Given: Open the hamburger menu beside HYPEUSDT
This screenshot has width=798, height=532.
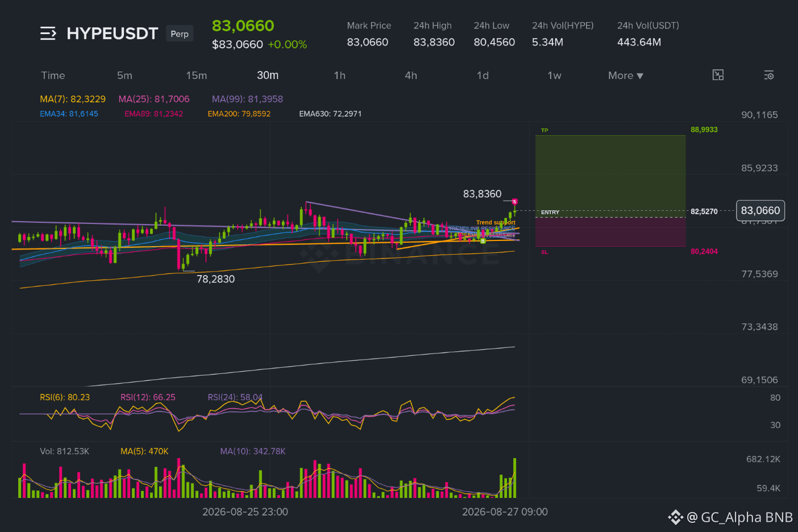Looking at the screenshot, I should (x=48, y=34).
